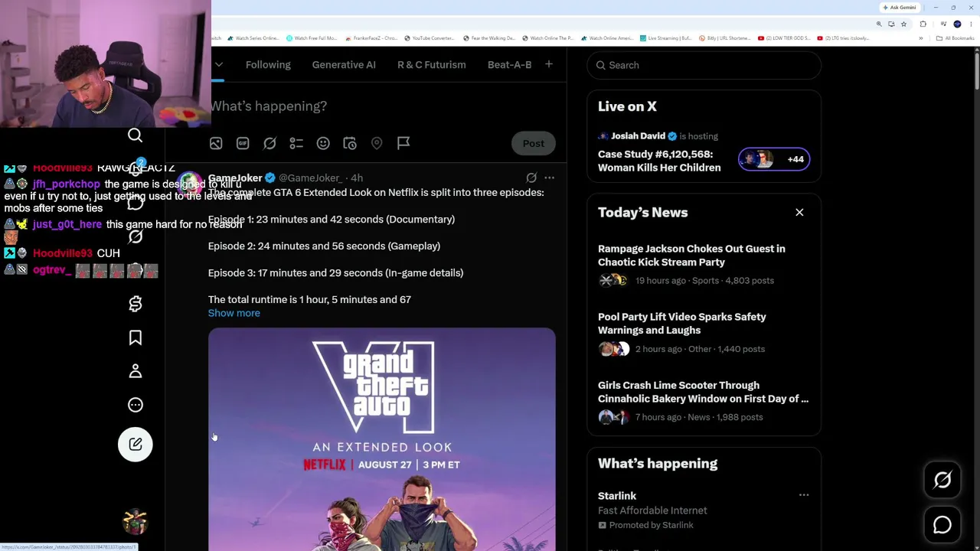Viewport: 980px width, 551px height.
Task: Open the More circle in X sidebar
Action: pyautogui.click(x=135, y=405)
